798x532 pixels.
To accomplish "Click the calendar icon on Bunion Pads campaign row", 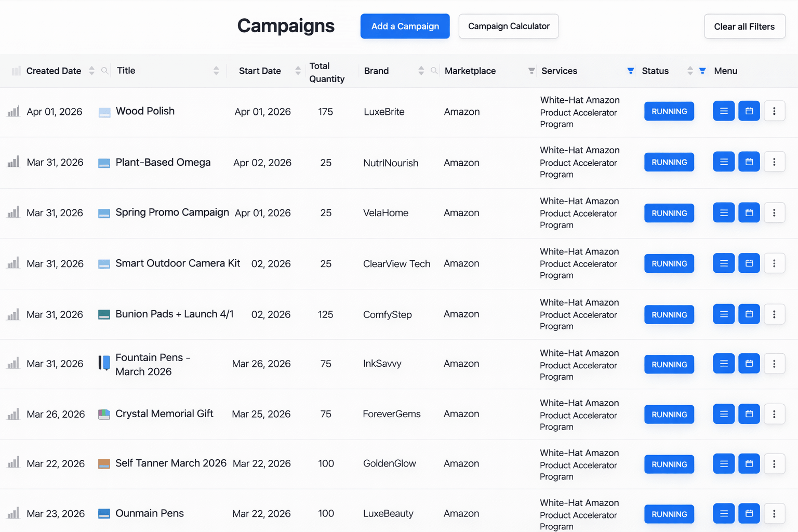I will pos(749,314).
